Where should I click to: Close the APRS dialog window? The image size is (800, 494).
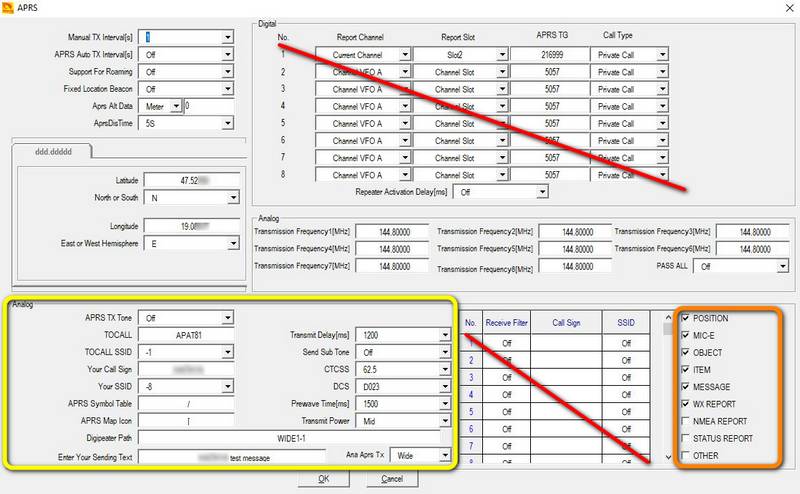point(789,8)
